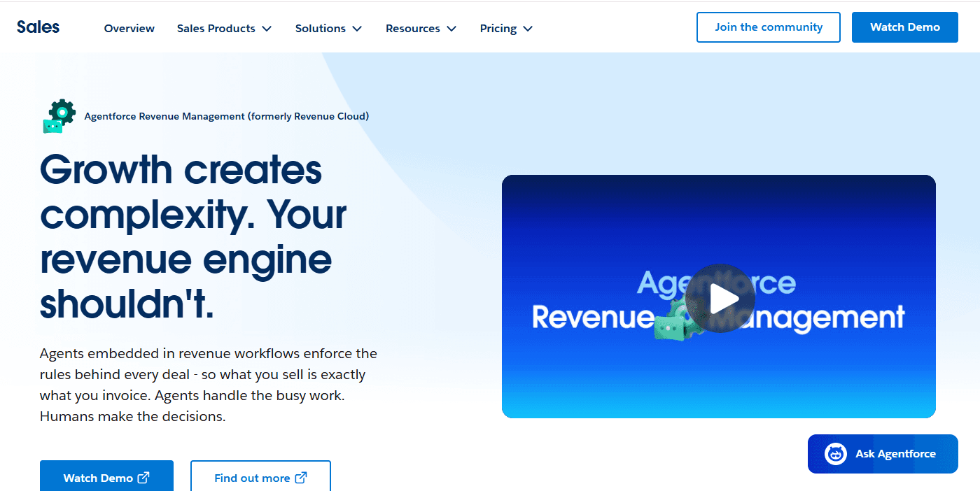Click paragraph starting Agents embedded in revenue

[209, 385]
